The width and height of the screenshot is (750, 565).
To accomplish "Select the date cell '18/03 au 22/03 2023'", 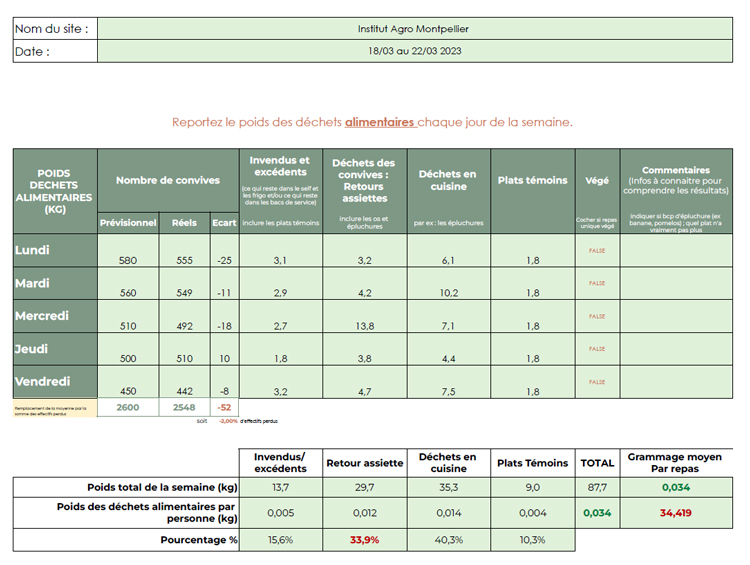I will [x=415, y=51].
